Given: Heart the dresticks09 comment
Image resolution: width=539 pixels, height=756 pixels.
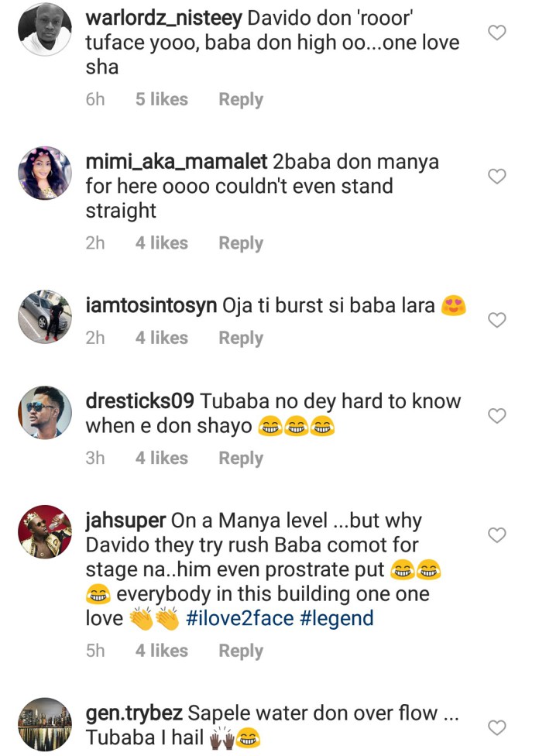Looking at the screenshot, I should 496,416.
